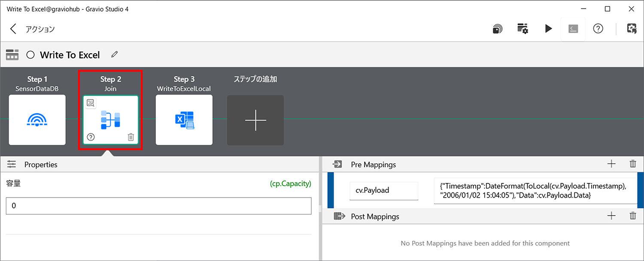Open the console output icon
Image resolution: width=644 pixels, height=261 pixels.
coord(573,29)
